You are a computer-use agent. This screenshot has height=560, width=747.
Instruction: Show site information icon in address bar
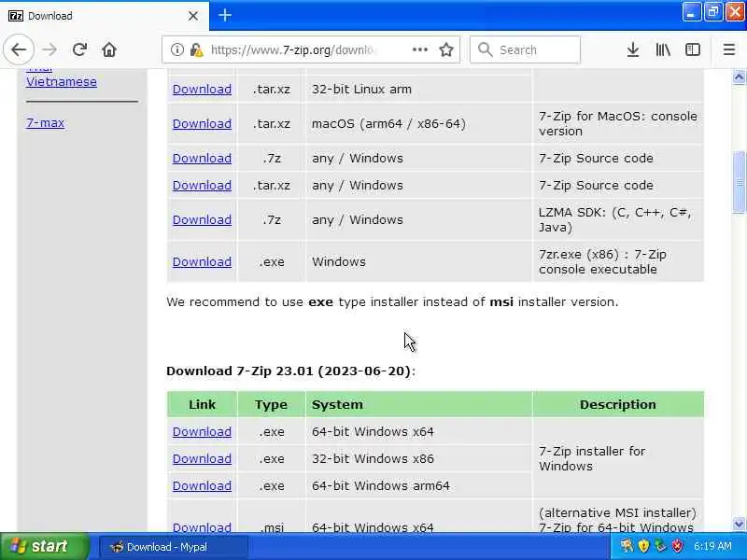click(177, 49)
